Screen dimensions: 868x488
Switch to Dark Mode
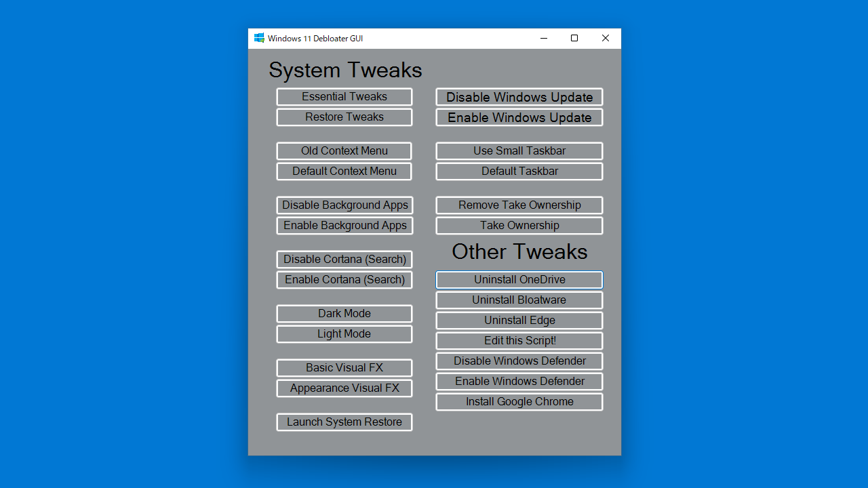344,314
